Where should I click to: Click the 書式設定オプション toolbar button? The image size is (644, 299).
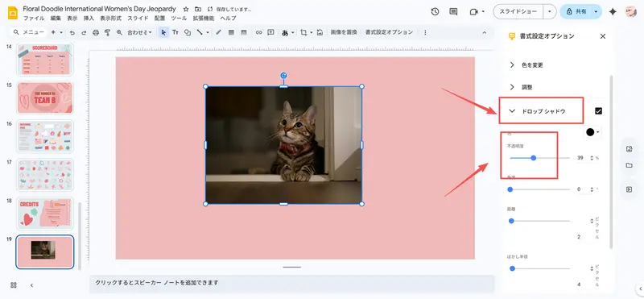click(389, 32)
